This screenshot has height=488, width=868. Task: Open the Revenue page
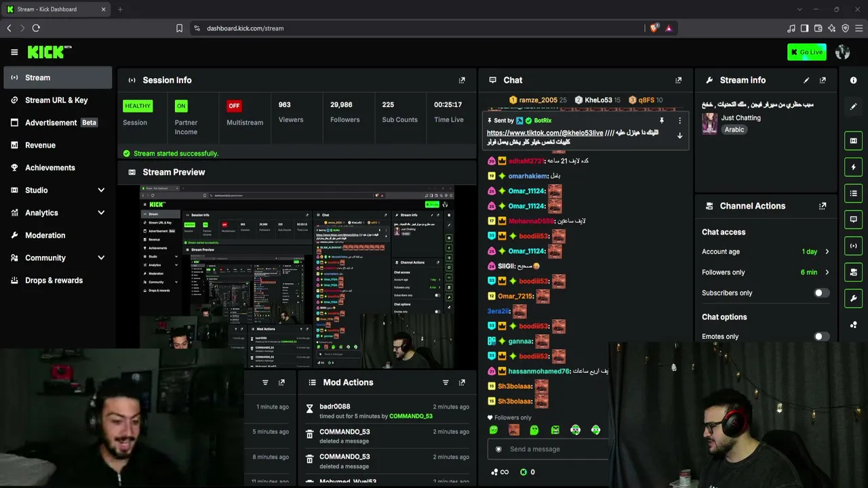coord(58,145)
